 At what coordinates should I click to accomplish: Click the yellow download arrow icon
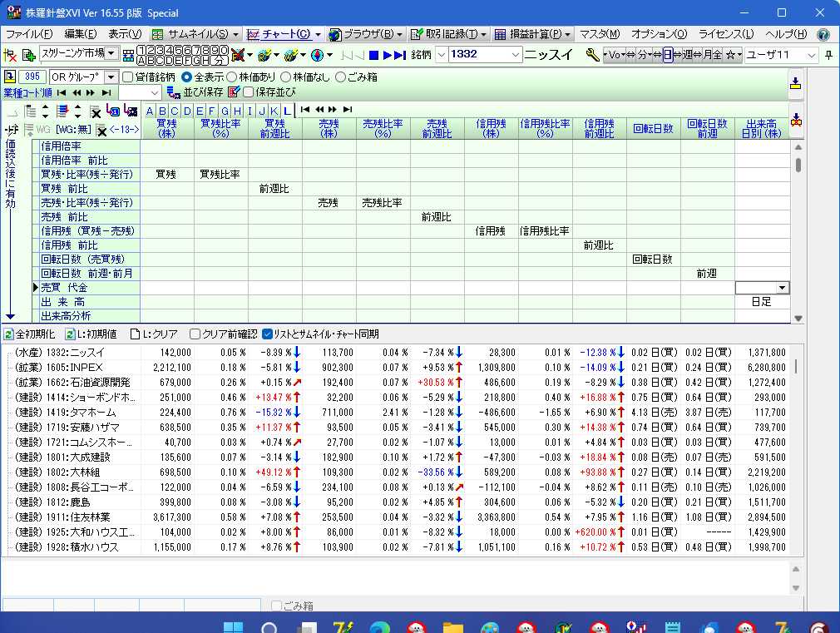tap(796, 83)
